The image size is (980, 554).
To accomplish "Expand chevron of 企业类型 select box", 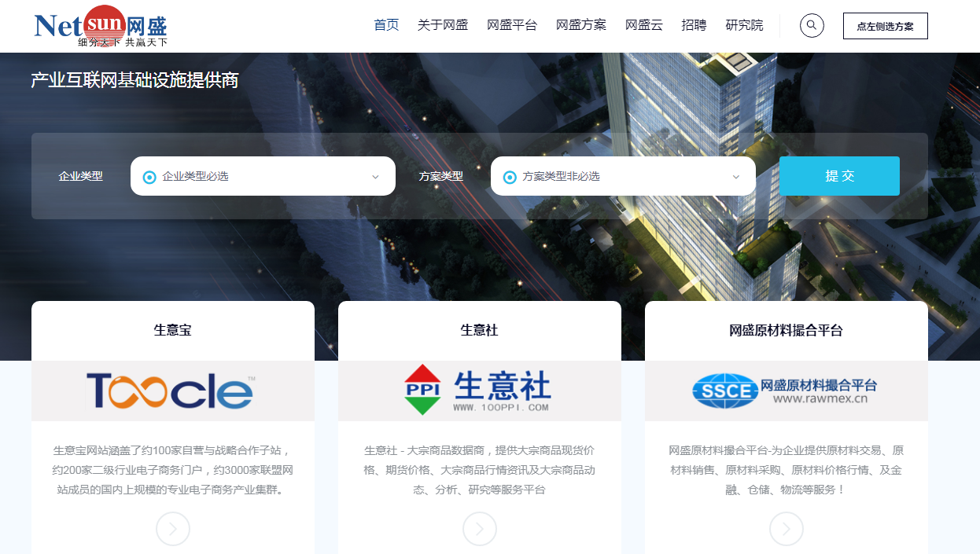I will pos(375,177).
